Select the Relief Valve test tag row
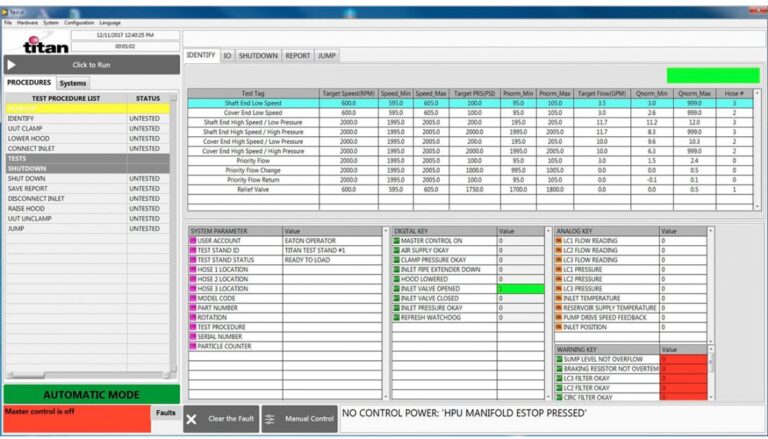The width and height of the screenshot is (768, 439). (252, 189)
